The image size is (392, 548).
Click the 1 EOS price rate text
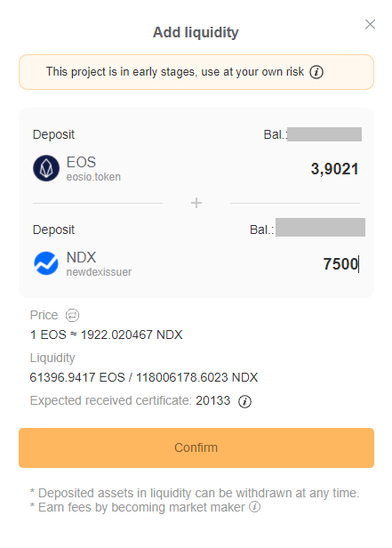pyautogui.click(x=106, y=334)
